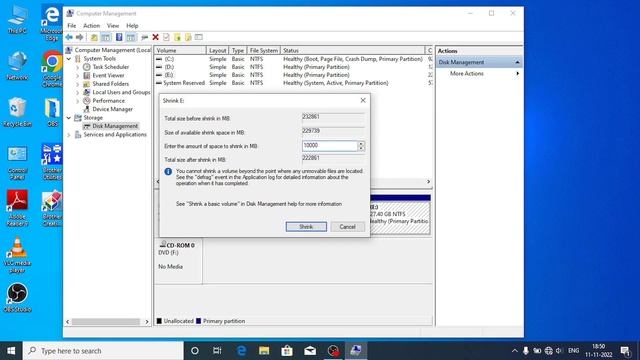Select the (C:) volume row
This screenshot has height=360, width=640.
point(294,59)
